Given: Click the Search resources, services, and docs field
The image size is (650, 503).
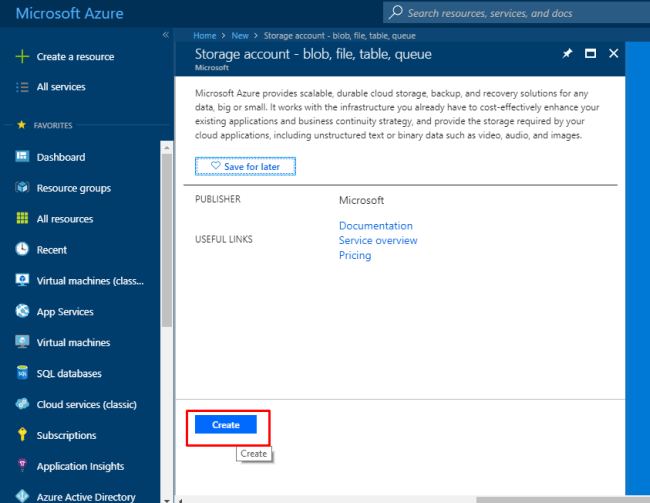Looking at the screenshot, I should (x=516, y=12).
